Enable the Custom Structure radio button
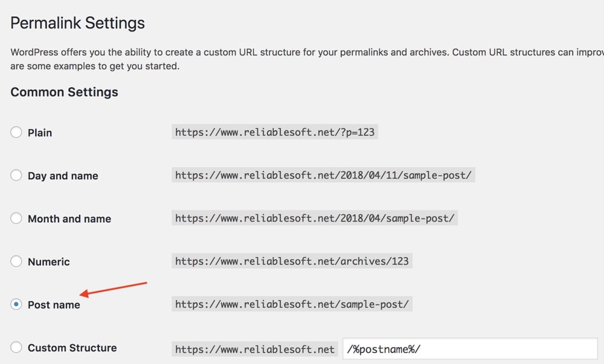The width and height of the screenshot is (604, 364). 16,348
